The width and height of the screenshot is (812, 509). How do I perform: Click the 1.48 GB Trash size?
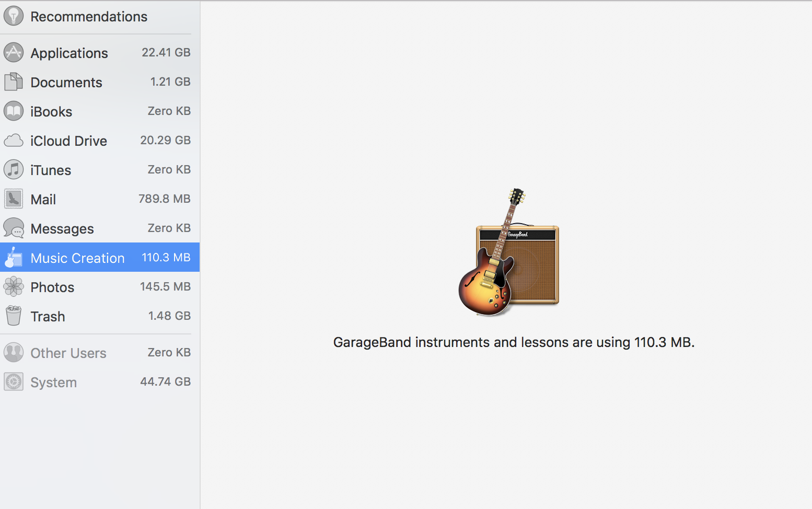coord(169,316)
